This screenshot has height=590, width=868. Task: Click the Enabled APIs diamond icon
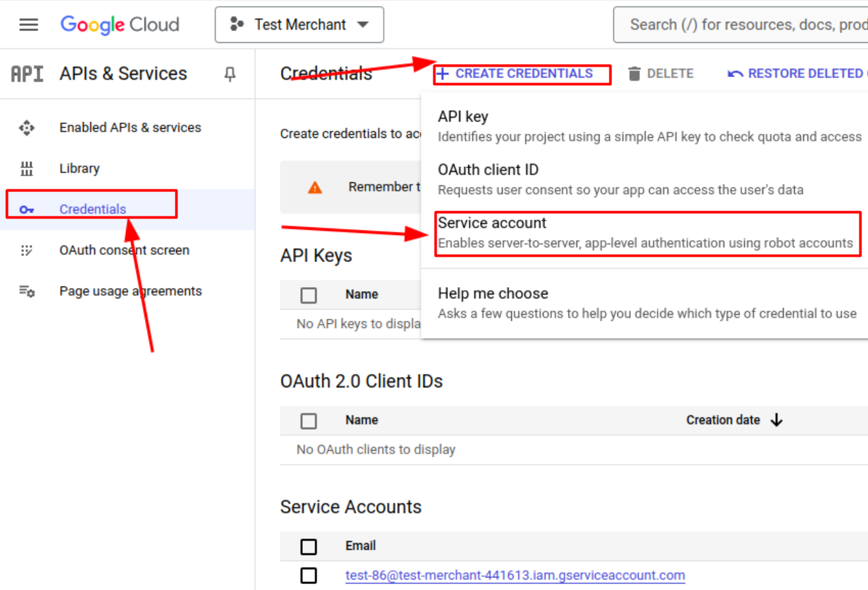[x=26, y=128]
